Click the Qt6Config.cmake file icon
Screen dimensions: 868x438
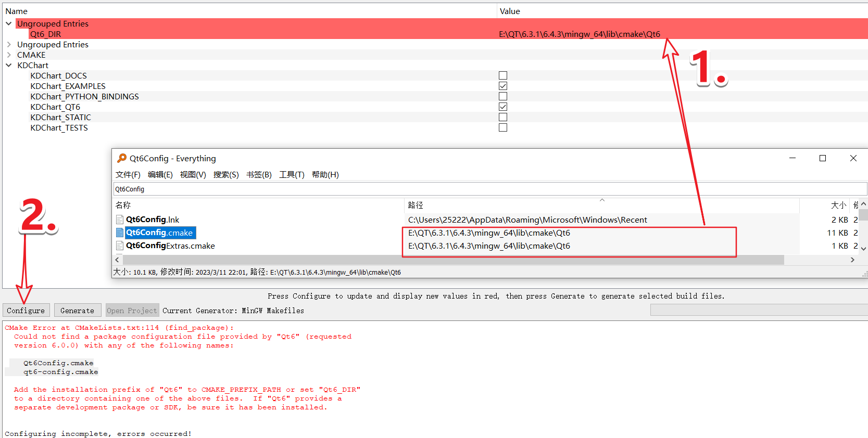tap(120, 233)
